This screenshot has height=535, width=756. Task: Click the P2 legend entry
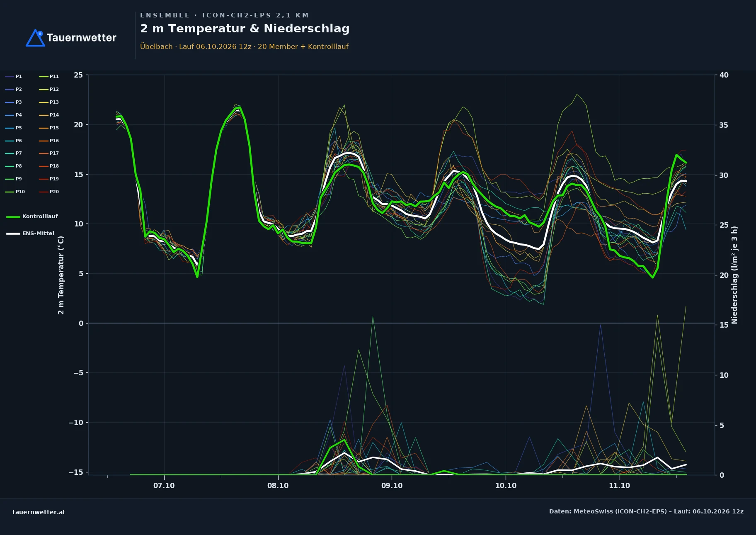click(x=14, y=89)
